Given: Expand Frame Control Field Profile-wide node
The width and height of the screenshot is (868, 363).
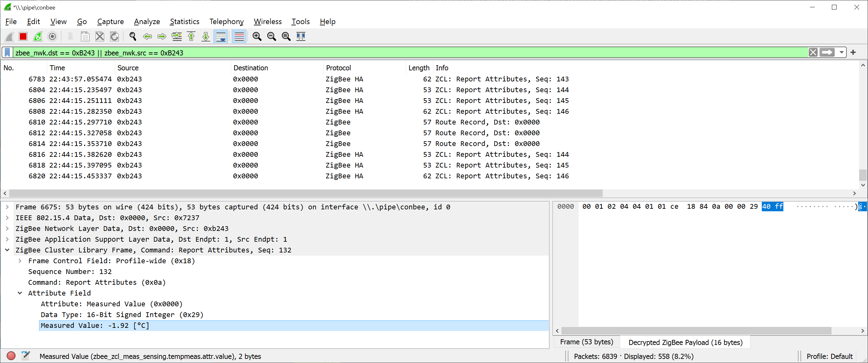Looking at the screenshot, I should [20, 261].
